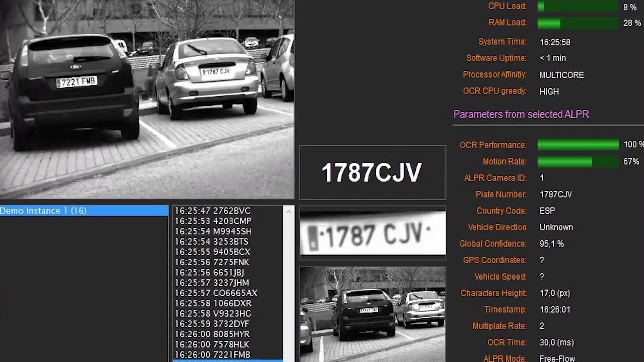Select the 16:25:58 V9323HG entry
This screenshot has width=644, height=362.
coord(213,313)
